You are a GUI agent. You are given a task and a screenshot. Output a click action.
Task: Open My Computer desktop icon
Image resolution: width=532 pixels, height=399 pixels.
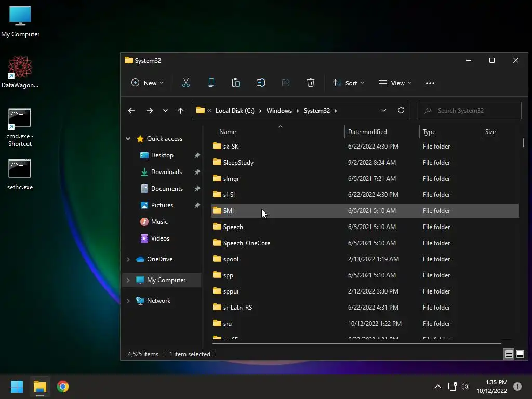point(20,22)
